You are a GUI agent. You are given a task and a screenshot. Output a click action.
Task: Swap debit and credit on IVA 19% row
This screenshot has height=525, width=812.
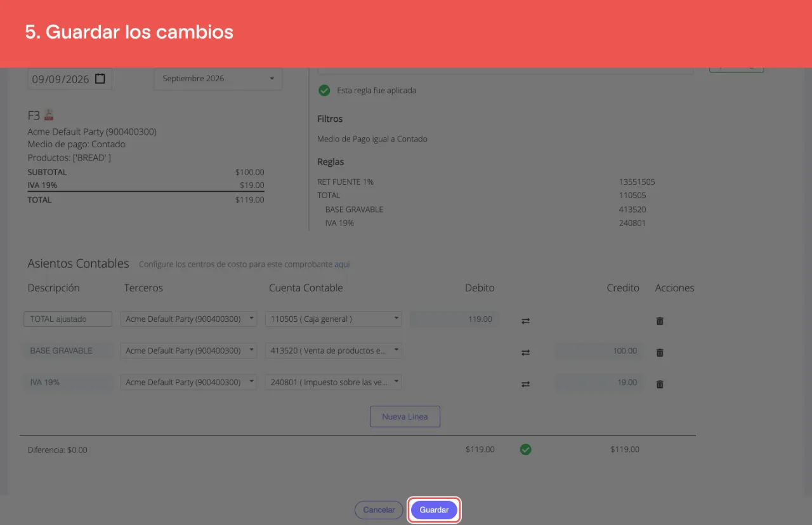pyautogui.click(x=525, y=384)
